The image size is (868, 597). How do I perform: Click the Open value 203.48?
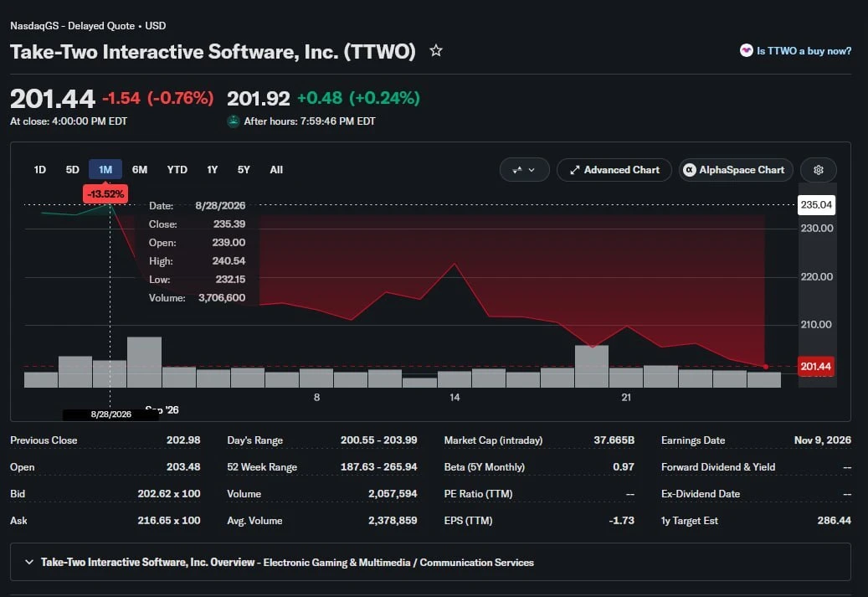point(183,467)
